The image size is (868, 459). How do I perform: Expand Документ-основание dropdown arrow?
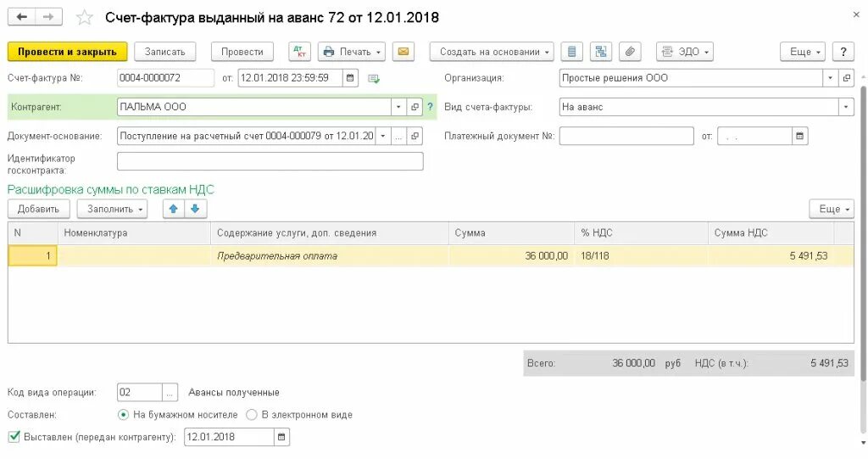[382, 136]
